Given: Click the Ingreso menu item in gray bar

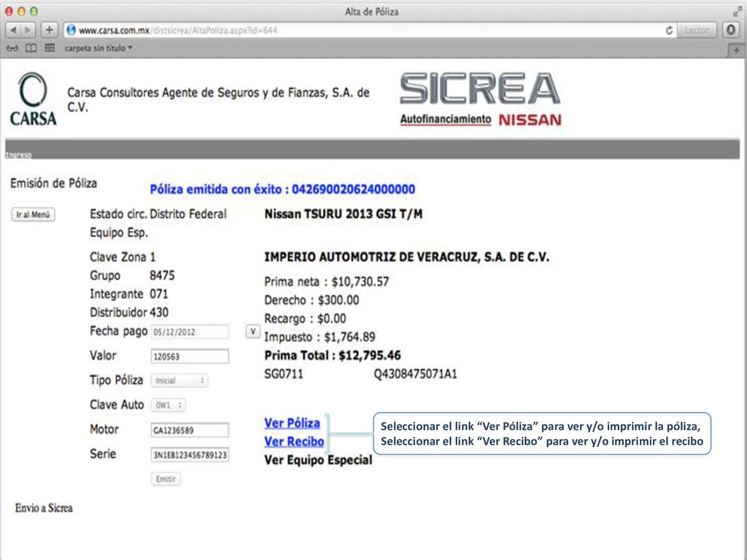Looking at the screenshot, I should (18, 155).
